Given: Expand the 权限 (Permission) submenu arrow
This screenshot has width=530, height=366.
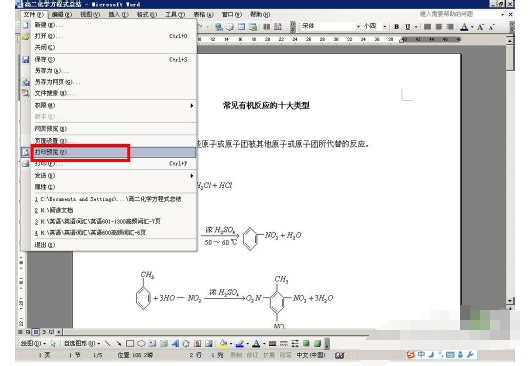Looking at the screenshot, I should [x=192, y=105].
